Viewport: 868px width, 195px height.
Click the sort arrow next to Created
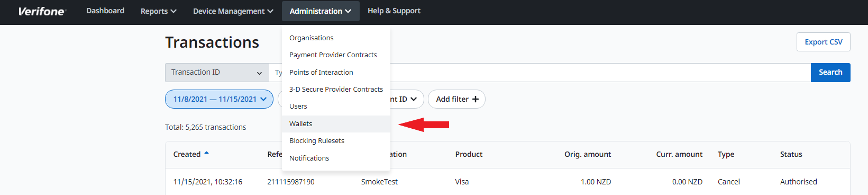(206, 153)
